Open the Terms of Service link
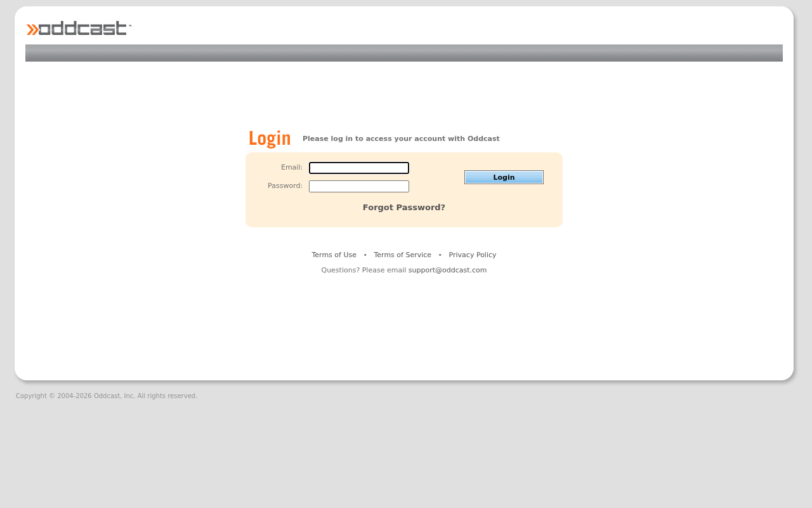 [x=402, y=255]
